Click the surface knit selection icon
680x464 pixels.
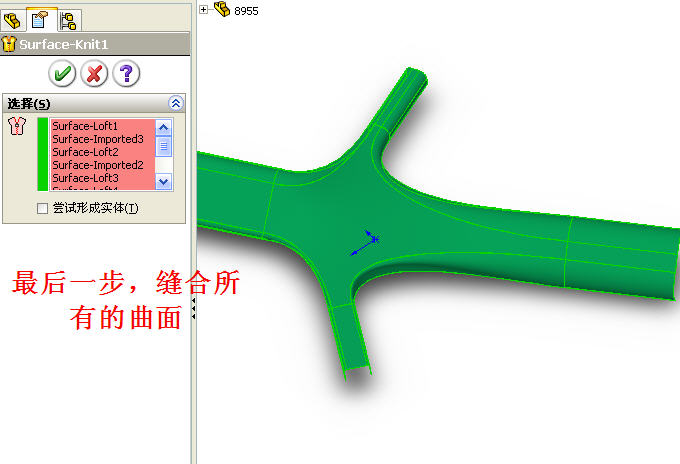(17, 126)
